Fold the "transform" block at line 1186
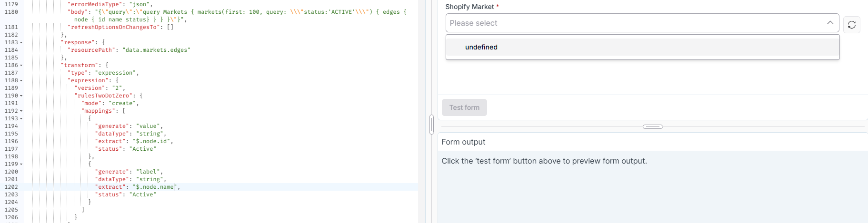This screenshot has width=868, height=223. point(21,66)
